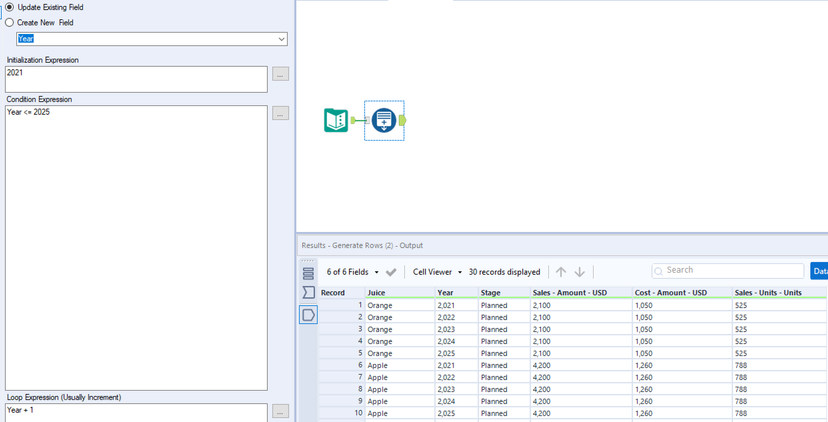Select the 1,260 cost cell in record 7
The width and height of the screenshot is (828, 422).
pyautogui.click(x=682, y=378)
